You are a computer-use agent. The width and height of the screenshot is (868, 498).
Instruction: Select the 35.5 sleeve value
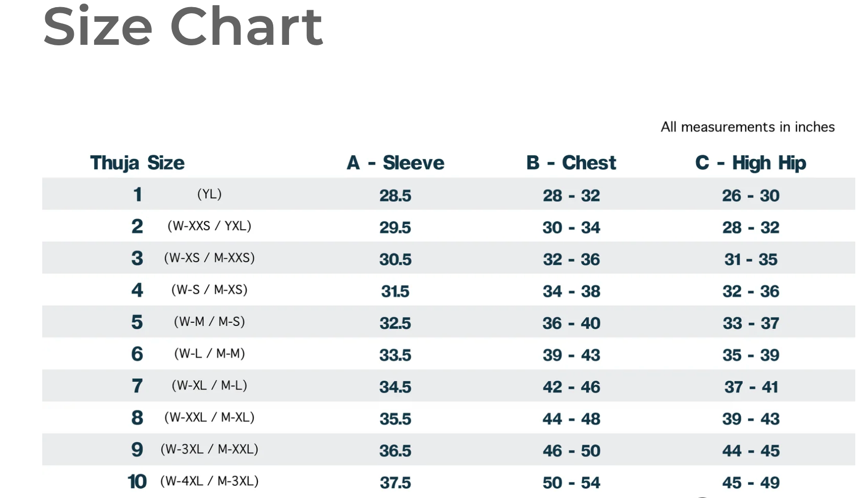tap(395, 419)
